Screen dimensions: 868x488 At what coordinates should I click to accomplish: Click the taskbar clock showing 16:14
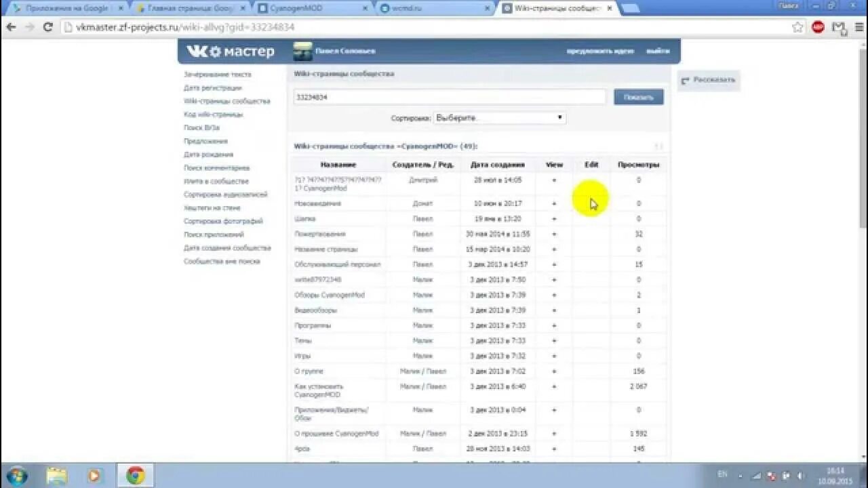point(835,475)
